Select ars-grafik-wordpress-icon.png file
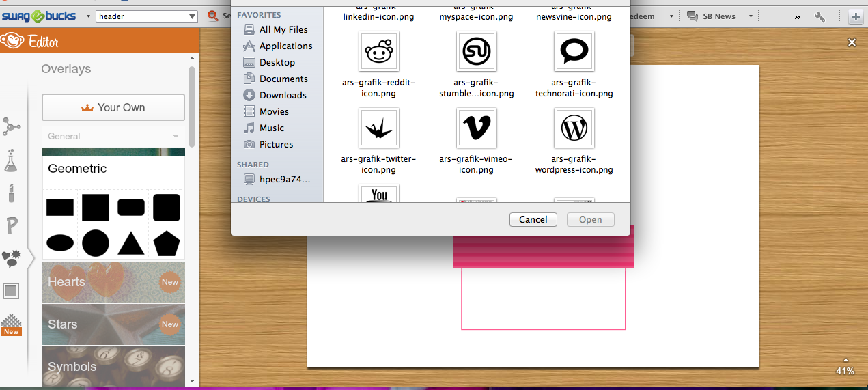The image size is (868, 390). click(574, 128)
